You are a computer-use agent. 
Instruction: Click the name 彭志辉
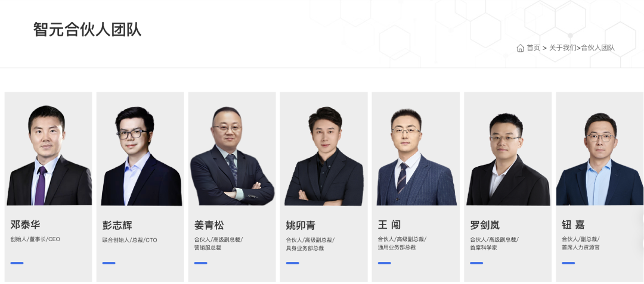click(x=117, y=226)
